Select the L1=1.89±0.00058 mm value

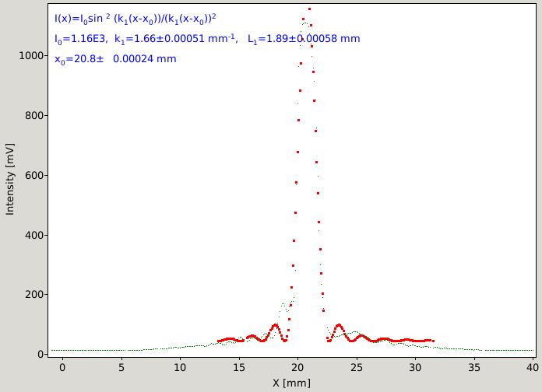coord(304,39)
